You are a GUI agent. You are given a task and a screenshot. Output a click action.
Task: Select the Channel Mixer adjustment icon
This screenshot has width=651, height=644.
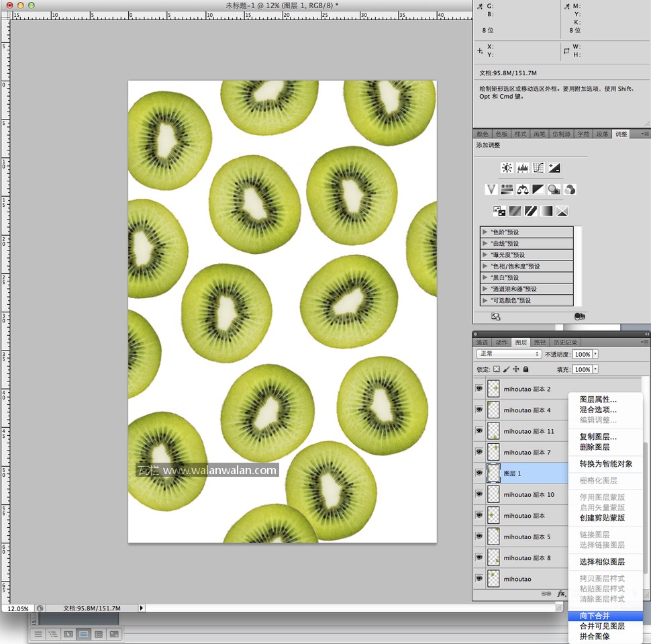[569, 190]
